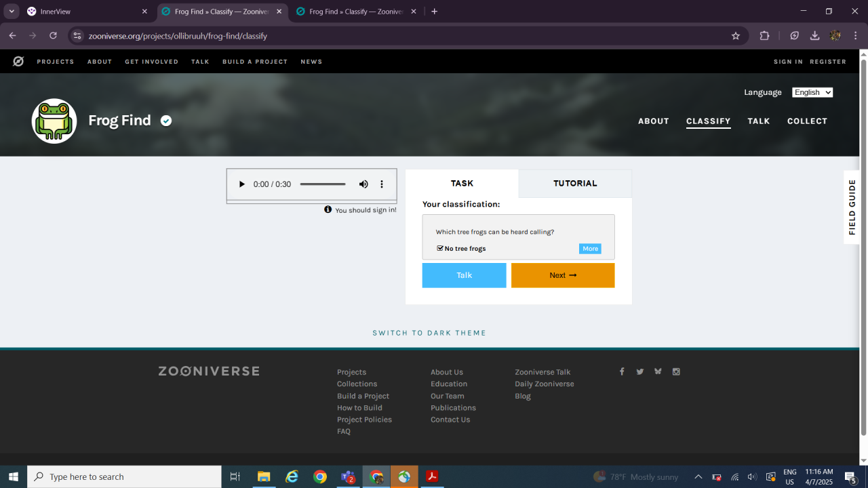Open Chrome profile avatar
The width and height of the screenshot is (868, 488).
point(835,36)
